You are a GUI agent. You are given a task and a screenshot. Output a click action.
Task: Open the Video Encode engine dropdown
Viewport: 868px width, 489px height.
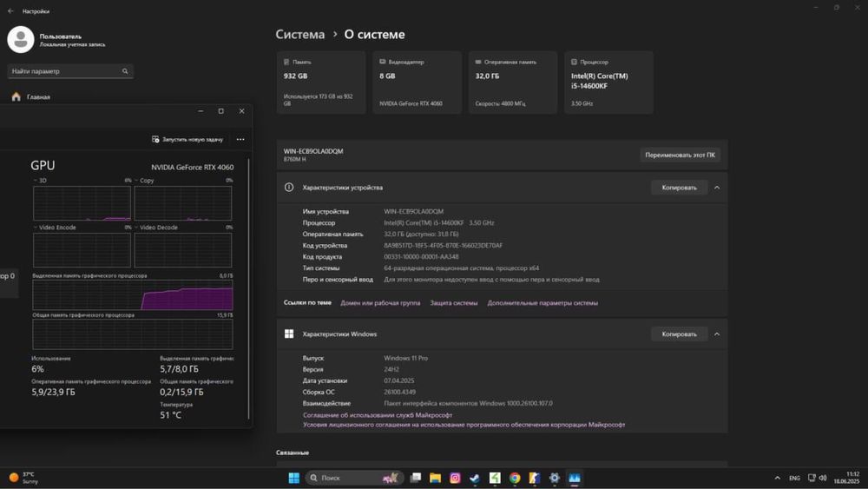pos(54,228)
